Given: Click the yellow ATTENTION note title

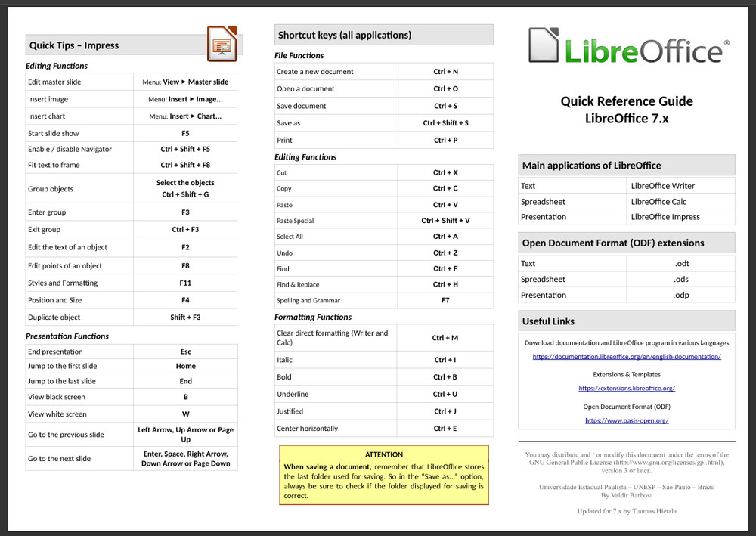Looking at the screenshot, I should click(384, 454).
